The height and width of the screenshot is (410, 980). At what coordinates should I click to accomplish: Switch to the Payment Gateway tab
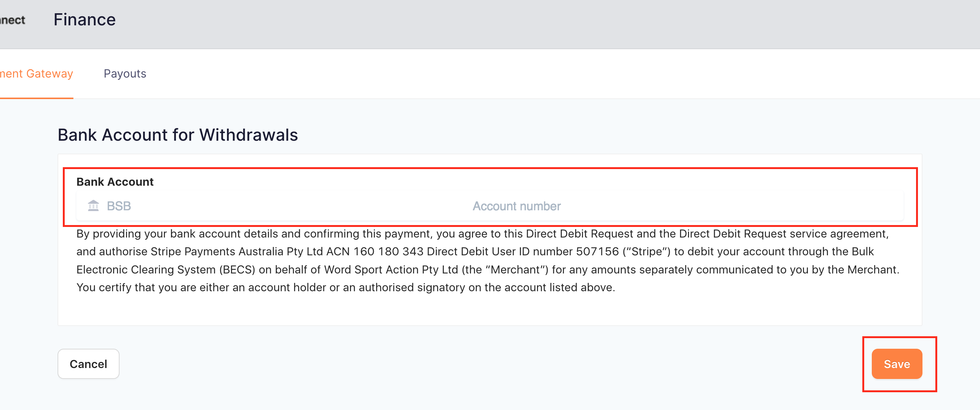click(x=37, y=73)
